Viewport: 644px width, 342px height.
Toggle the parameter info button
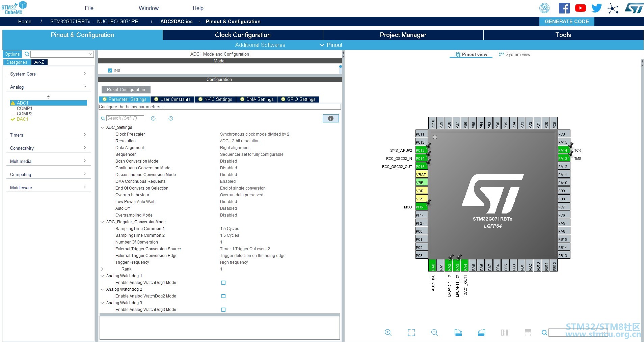(x=330, y=118)
